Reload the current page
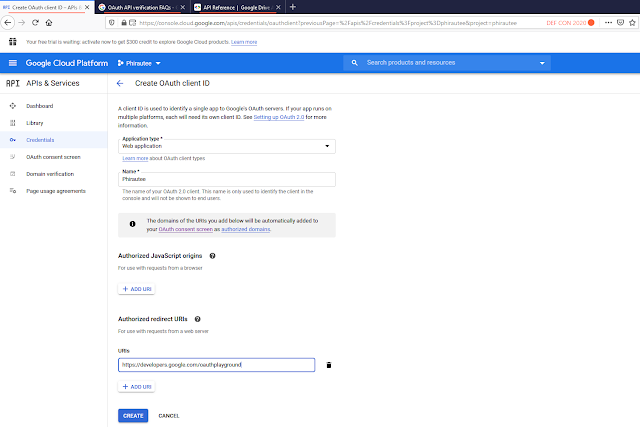Screen dimensions: 640x427 pyautogui.click(x=36, y=22)
